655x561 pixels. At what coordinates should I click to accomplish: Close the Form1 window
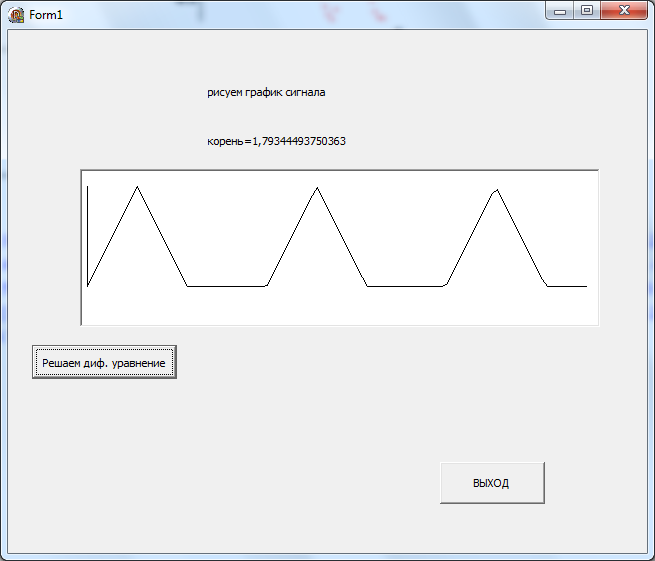pos(624,11)
